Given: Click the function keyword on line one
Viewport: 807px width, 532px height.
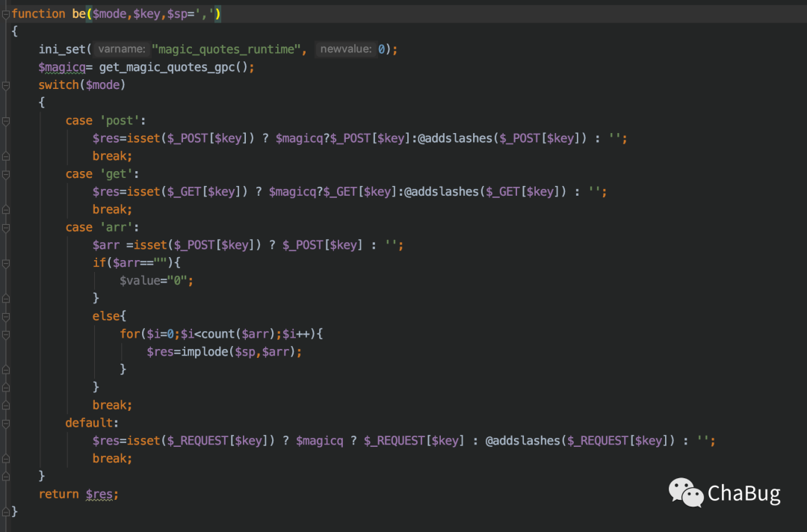Looking at the screenshot, I should pyautogui.click(x=38, y=13).
